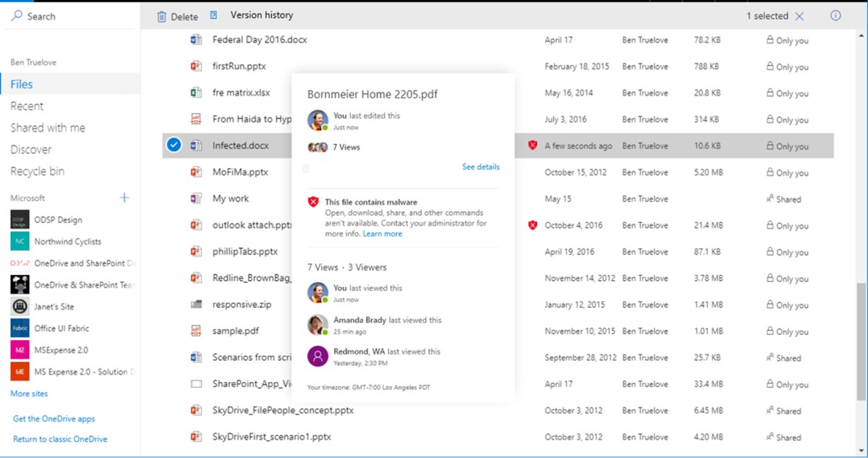Click the search magnifier icon
This screenshot has height=458, width=868.
(x=17, y=14)
